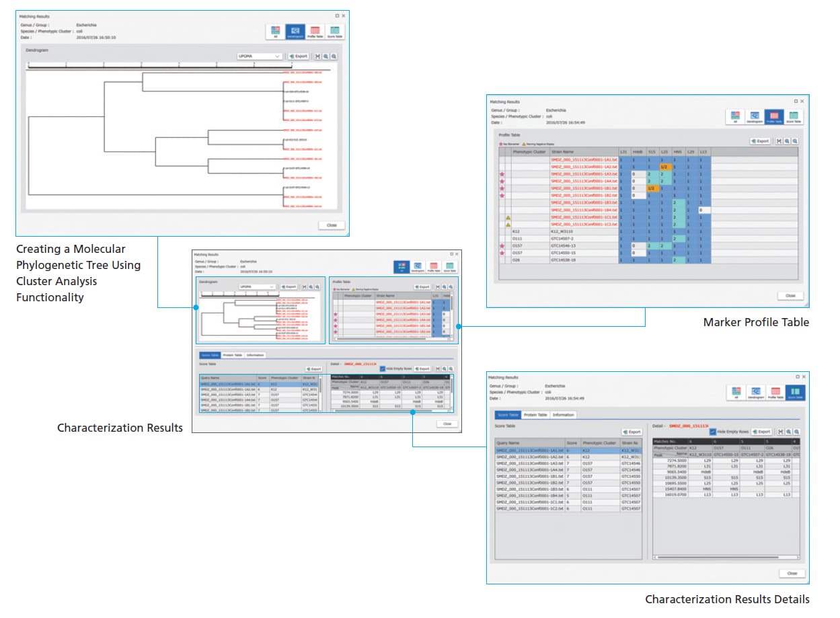Image resolution: width=840 pixels, height=618 pixels.
Task: Open the Information tab in the Results Details window
Action: [563, 415]
